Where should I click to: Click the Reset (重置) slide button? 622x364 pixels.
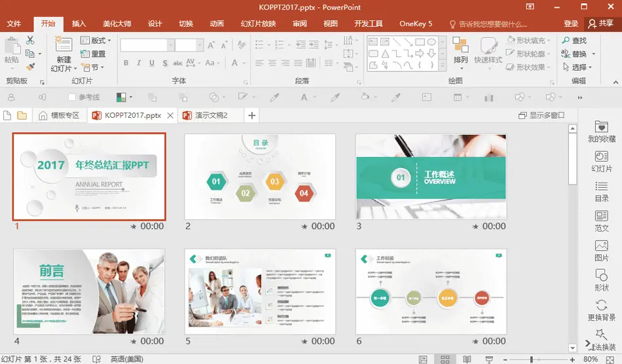pos(93,54)
